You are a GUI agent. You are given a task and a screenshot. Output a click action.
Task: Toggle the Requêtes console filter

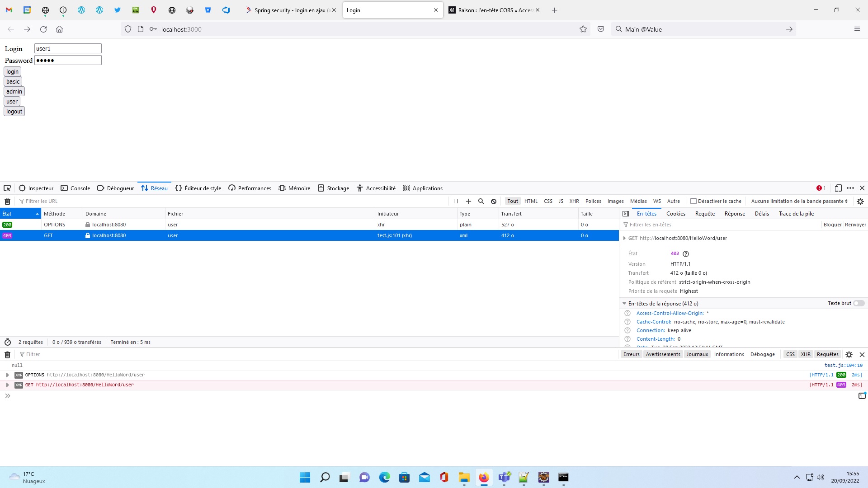[827, 355]
